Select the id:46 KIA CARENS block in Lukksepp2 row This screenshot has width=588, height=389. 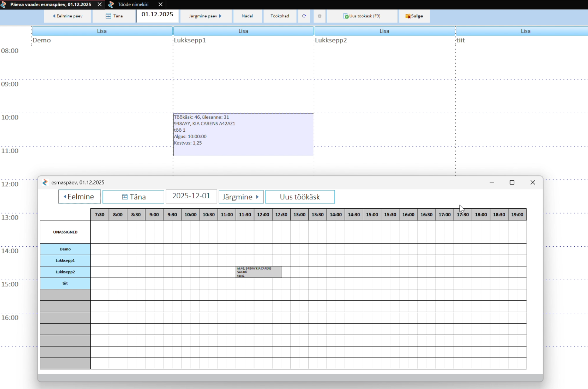click(x=258, y=272)
